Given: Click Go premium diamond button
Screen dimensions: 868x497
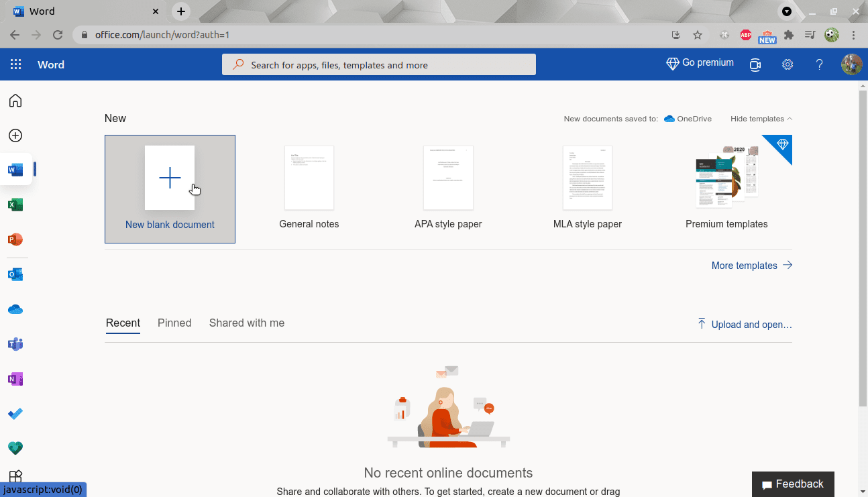Looking at the screenshot, I should click(700, 63).
